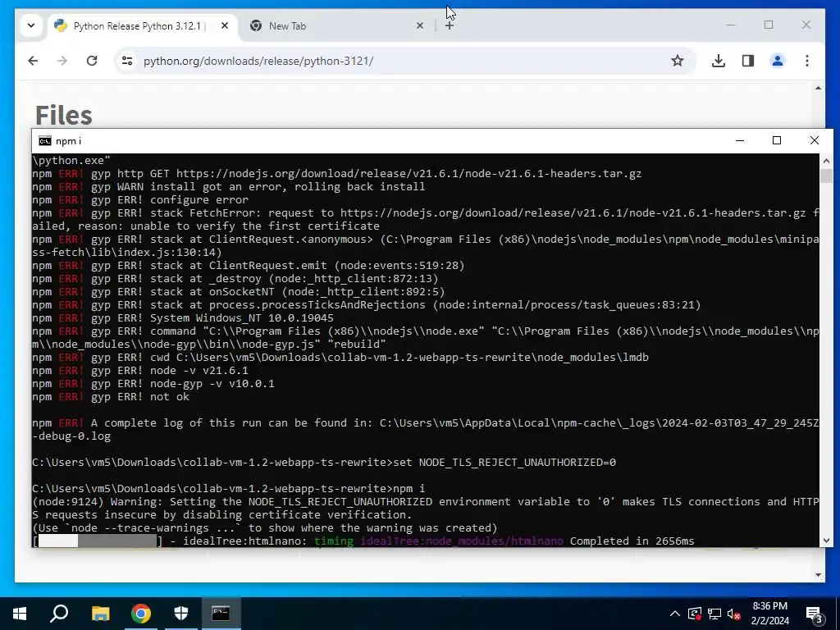Click the npm install progress bar
This screenshot has height=630, width=840.
click(98, 541)
